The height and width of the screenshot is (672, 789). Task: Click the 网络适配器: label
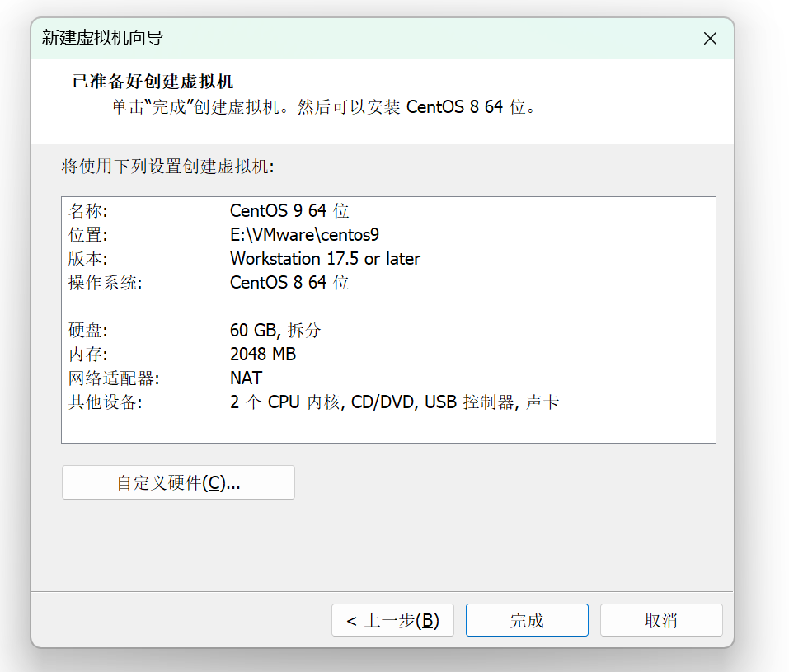point(114,378)
